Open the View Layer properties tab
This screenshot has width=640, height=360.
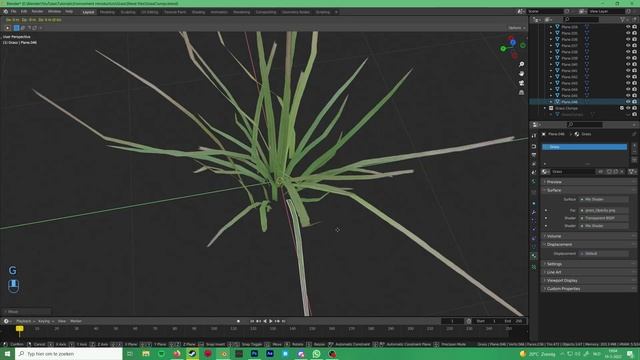click(x=533, y=164)
